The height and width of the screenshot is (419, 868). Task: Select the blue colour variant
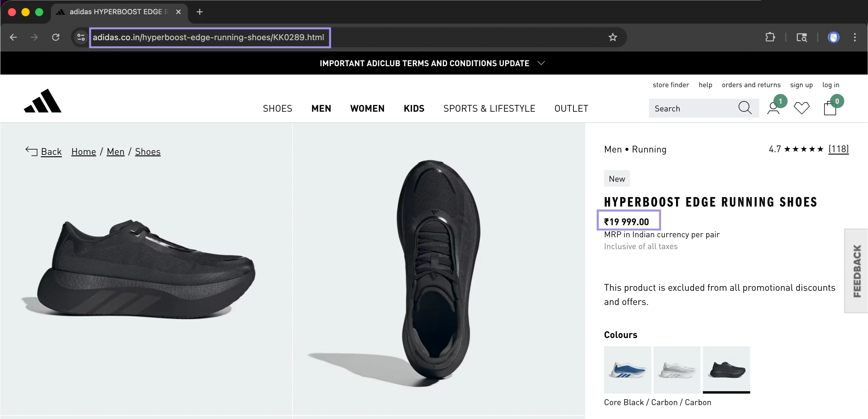click(x=627, y=369)
